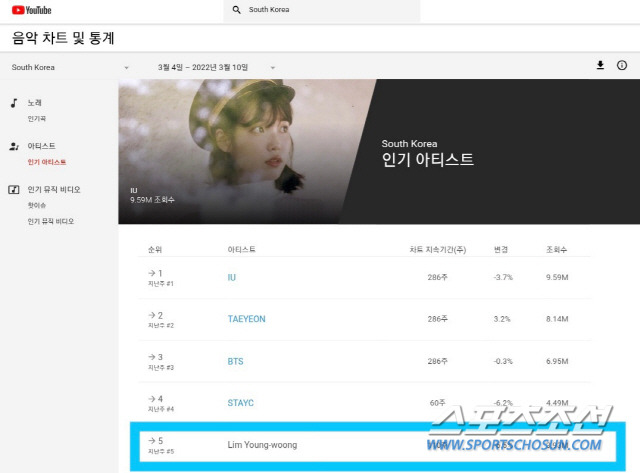Click the IU banner image
This screenshot has width=640, height=473.
(247, 151)
